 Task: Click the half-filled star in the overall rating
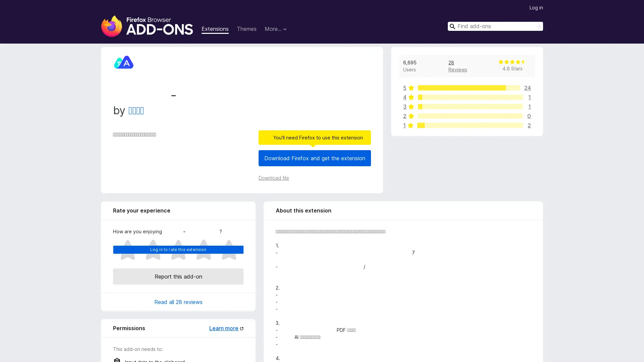(x=523, y=62)
